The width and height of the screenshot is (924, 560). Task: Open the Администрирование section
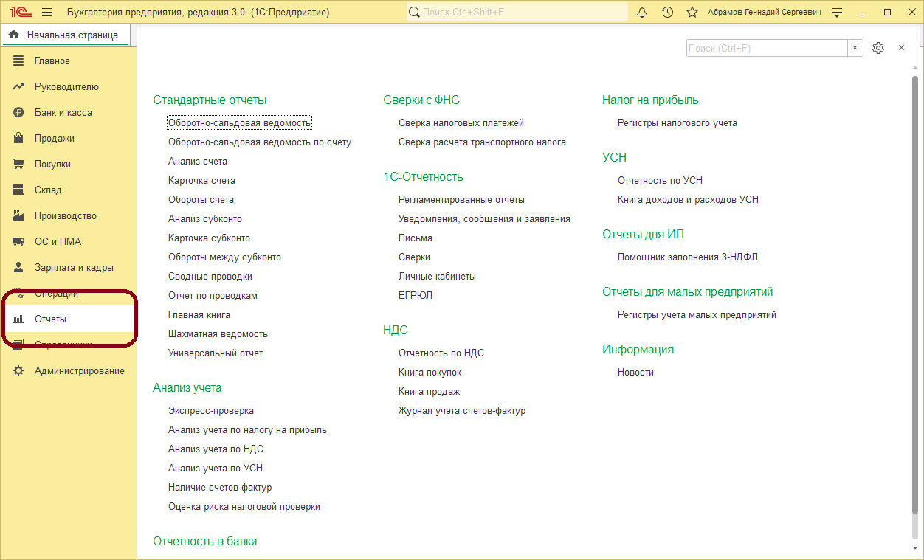tap(79, 371)
